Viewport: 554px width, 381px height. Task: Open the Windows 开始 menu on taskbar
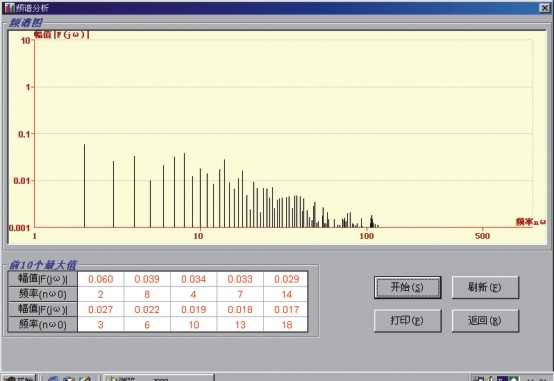[x=18, y=378]
